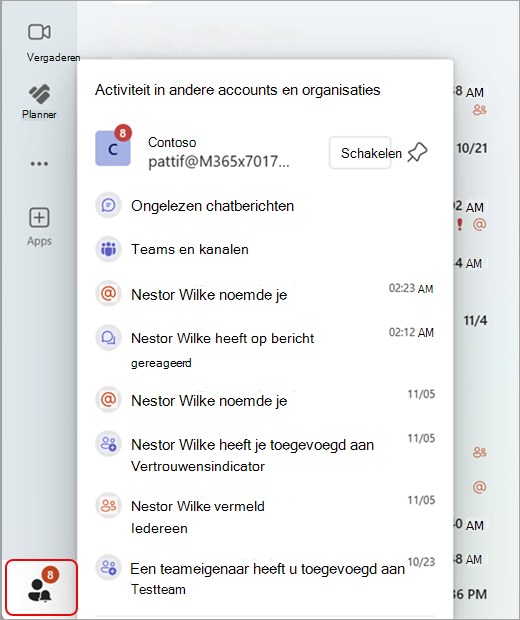Click the 10/23 date on Testteam notification
The height and width of the screenshot is (620, 520).
pyautogui.click(x=421, y=562)
